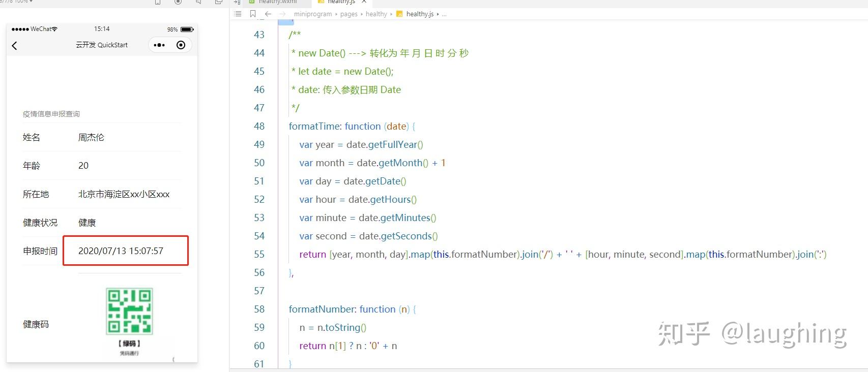The image size is (868, 372).
Task: Click the name value 周杰伦
Action: (x=91, y=137)
